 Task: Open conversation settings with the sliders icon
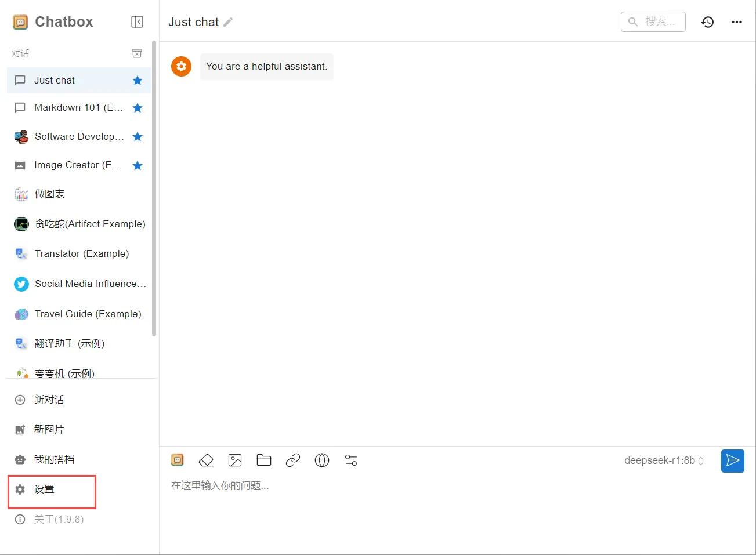[351, 460]
